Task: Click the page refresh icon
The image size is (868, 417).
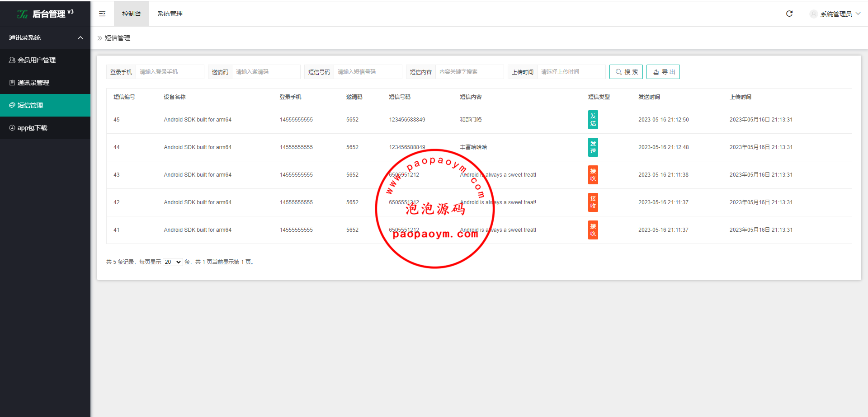Action: pyautogui.click(x=789, y=14)
